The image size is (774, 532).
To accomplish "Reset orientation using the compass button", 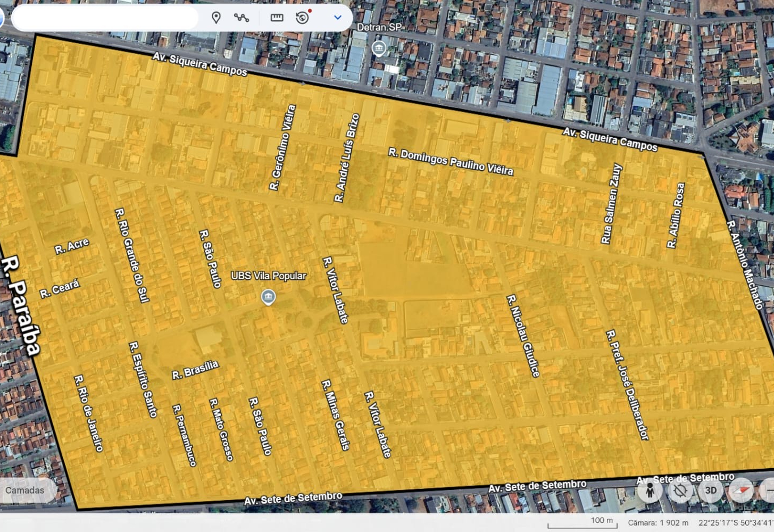I will pyautogui.click(x=741, y=491).
